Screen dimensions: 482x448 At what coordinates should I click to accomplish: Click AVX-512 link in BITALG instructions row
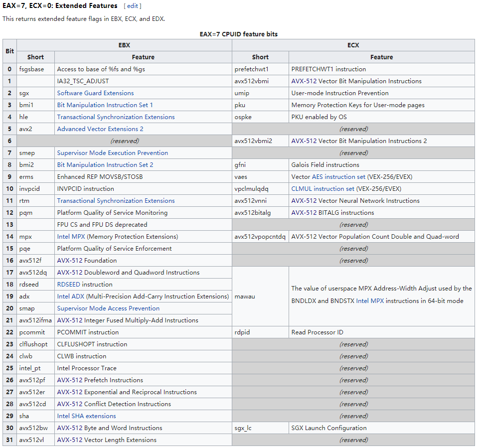click(x=304, y=213)
